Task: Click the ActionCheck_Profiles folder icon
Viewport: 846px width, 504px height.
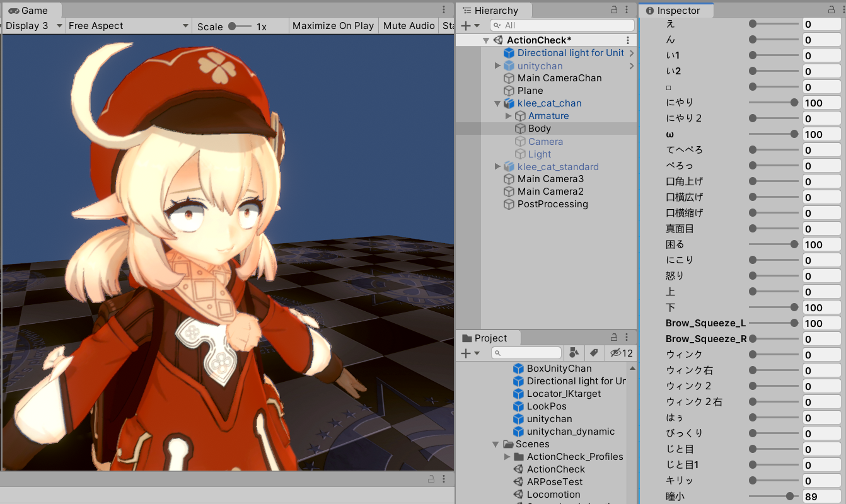Action: (519, 457)
